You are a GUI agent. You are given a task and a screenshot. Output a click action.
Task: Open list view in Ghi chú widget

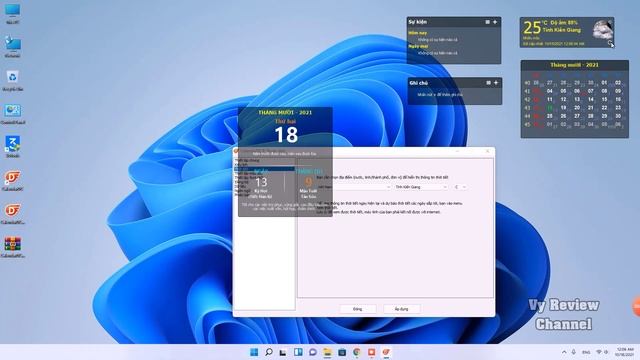488,83
